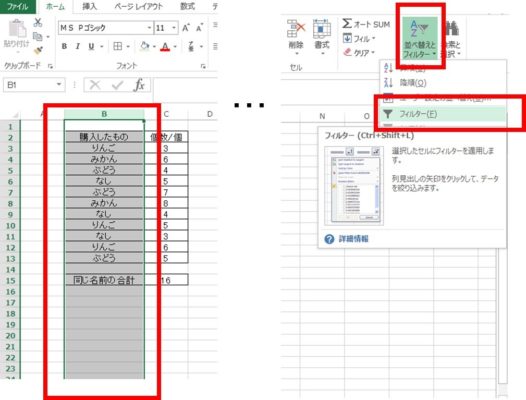This screenshot has width=526, height=400.
Task: Click the fill color paint bucket
Action: point(145,46)
